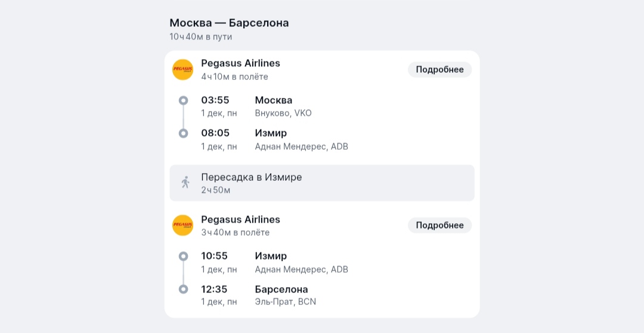Open Подробнее for the Moscow–Izmir flight

tap(439, 70)
